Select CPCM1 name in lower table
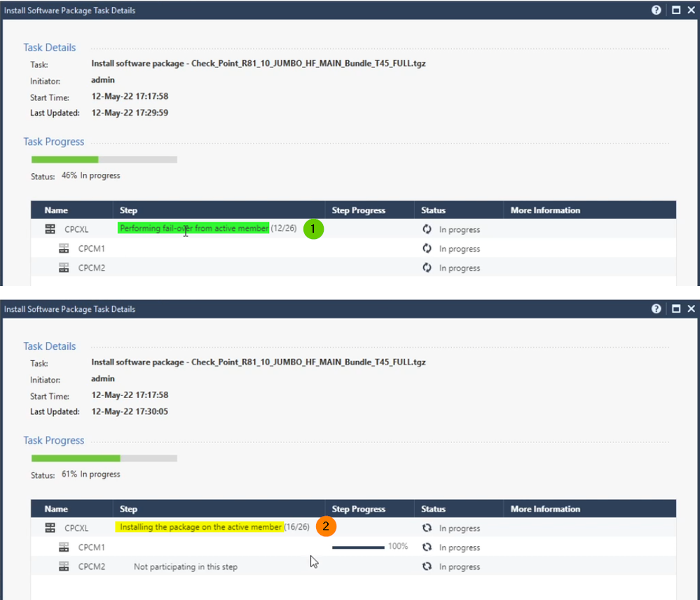The image size is (700, 600). pyautogui.click(x=92, y=547)
